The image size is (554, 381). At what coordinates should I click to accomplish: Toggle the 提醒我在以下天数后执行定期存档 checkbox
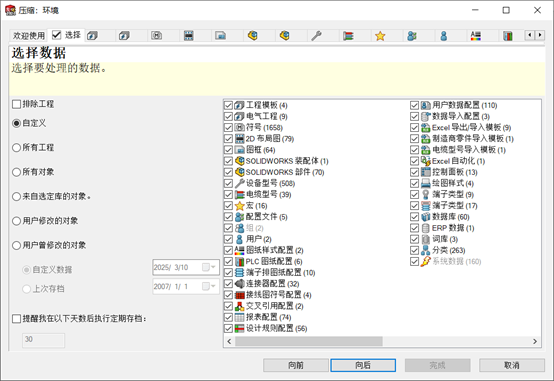[17, 319]
